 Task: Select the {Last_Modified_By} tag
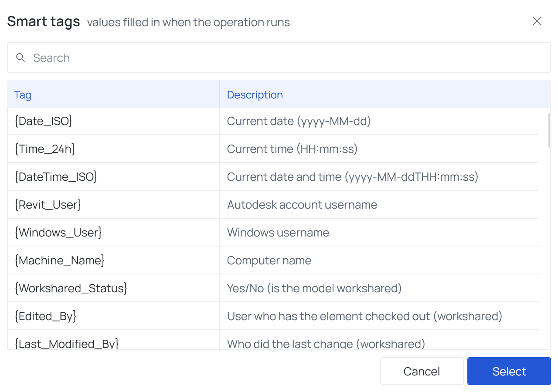(x=67, y=344)
